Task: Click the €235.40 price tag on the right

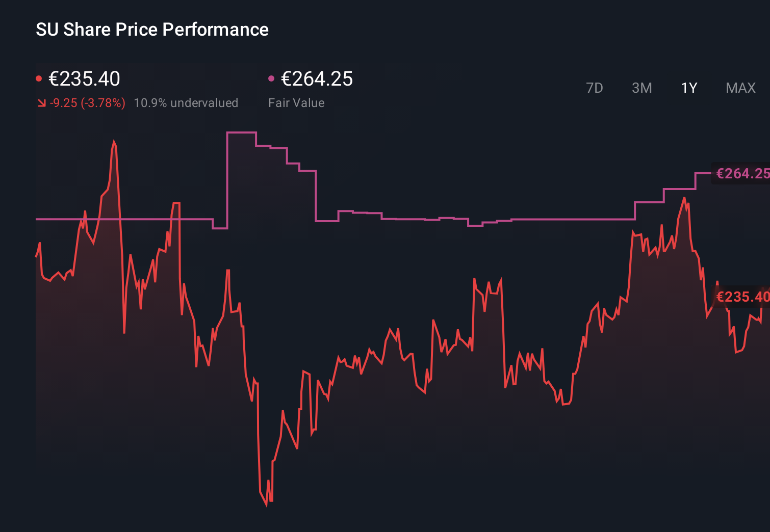Action: [x=742, y=297]
